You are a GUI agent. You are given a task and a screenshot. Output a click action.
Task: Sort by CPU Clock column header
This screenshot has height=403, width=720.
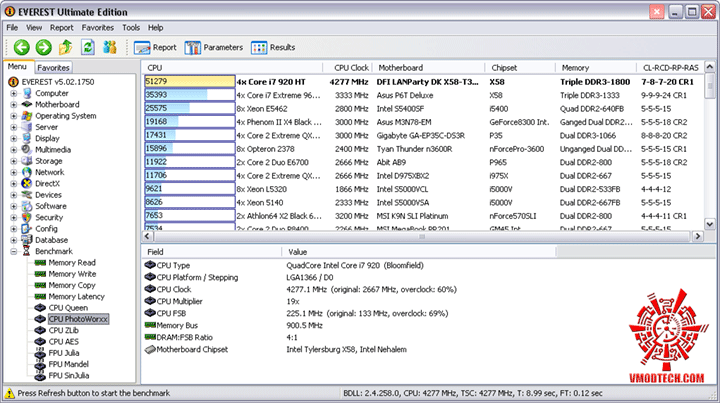point(348,67)
